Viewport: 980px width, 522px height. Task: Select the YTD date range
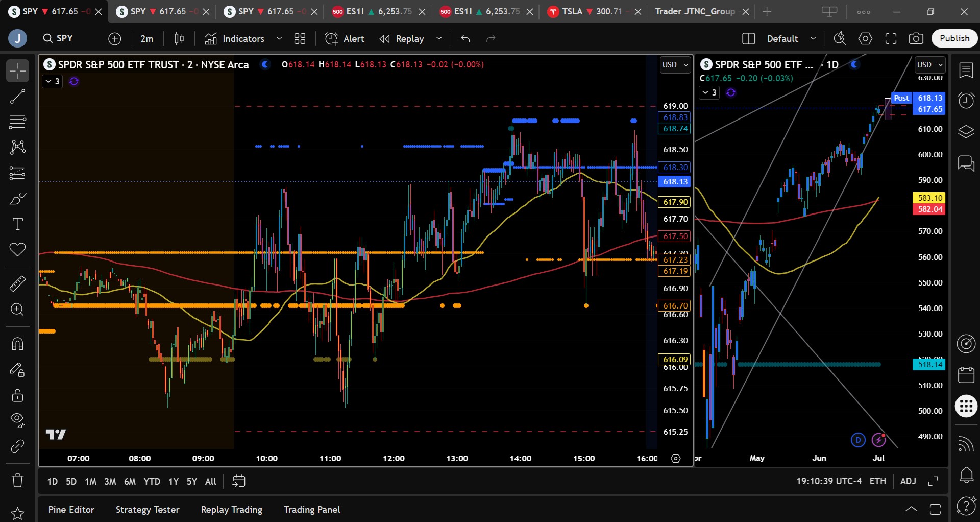[x=152, y=482]
